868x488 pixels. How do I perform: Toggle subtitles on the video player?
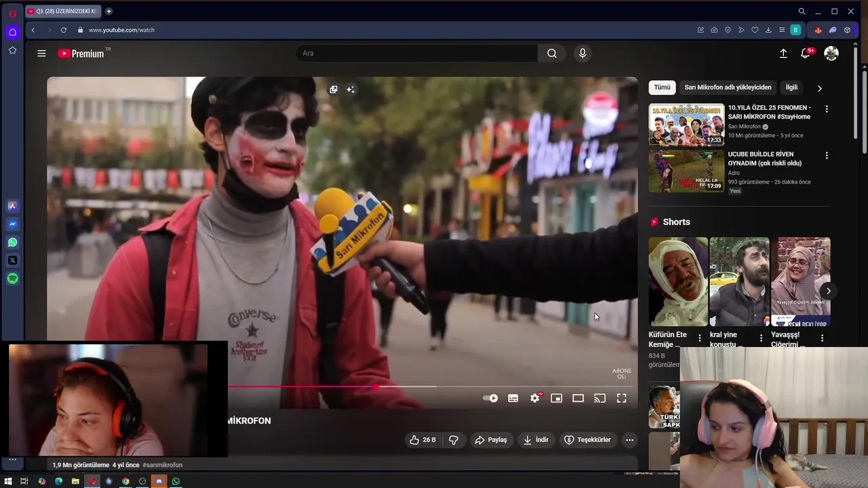[x=513, y=399]
